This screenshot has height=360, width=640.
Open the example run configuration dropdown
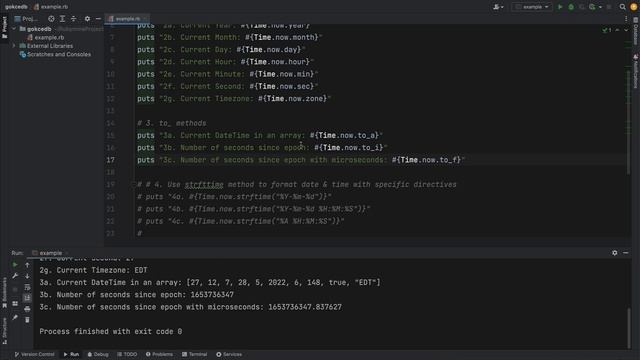(x=532, y=7)
